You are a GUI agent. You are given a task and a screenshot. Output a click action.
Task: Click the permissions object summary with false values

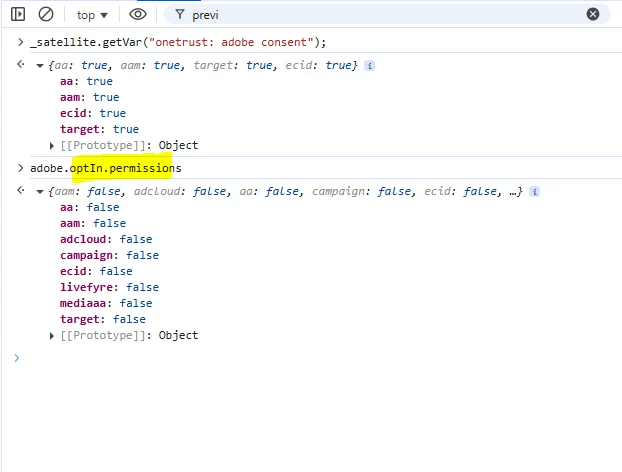point(285,192)
